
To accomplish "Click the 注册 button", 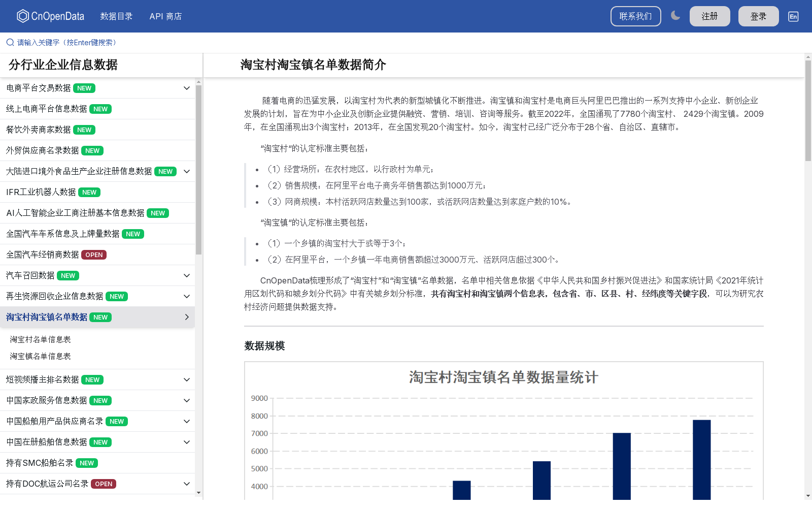I will pos(709,16).
